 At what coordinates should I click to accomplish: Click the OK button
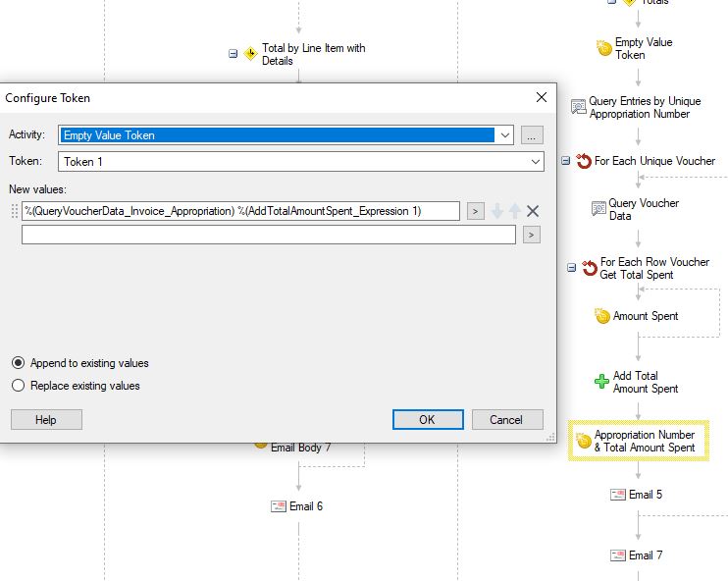click(428, 420)
